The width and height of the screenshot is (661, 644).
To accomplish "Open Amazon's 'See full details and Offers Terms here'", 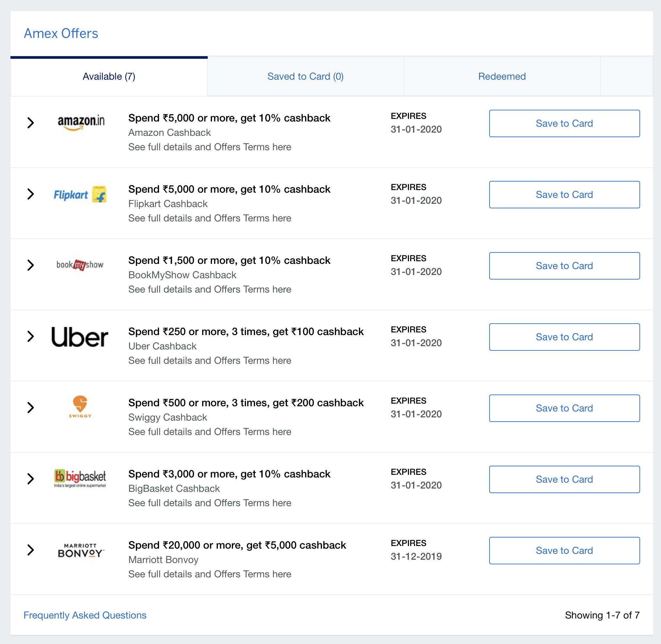I will click(210, 147).
